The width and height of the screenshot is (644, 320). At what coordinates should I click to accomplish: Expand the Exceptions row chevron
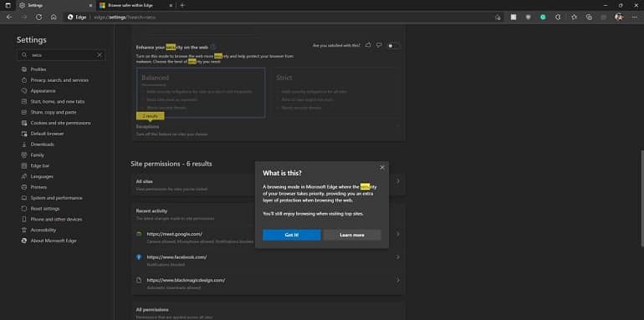[x=397, y=126]
